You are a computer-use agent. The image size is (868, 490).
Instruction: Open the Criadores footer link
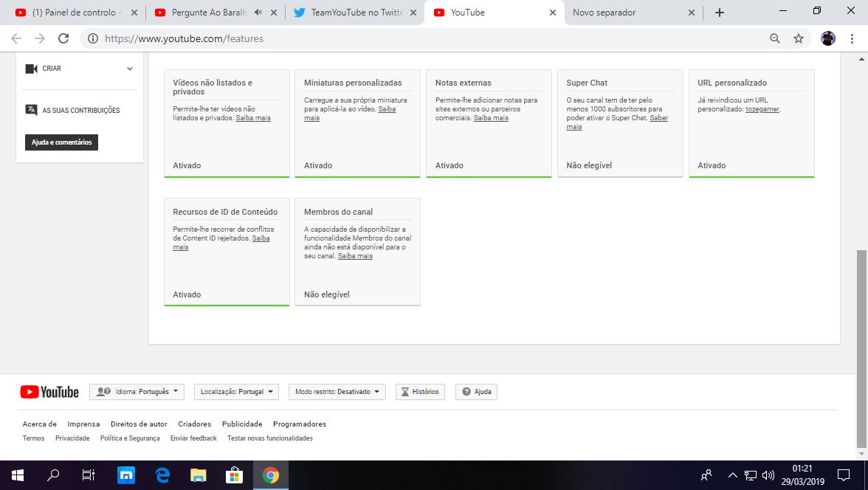(194, 424)
